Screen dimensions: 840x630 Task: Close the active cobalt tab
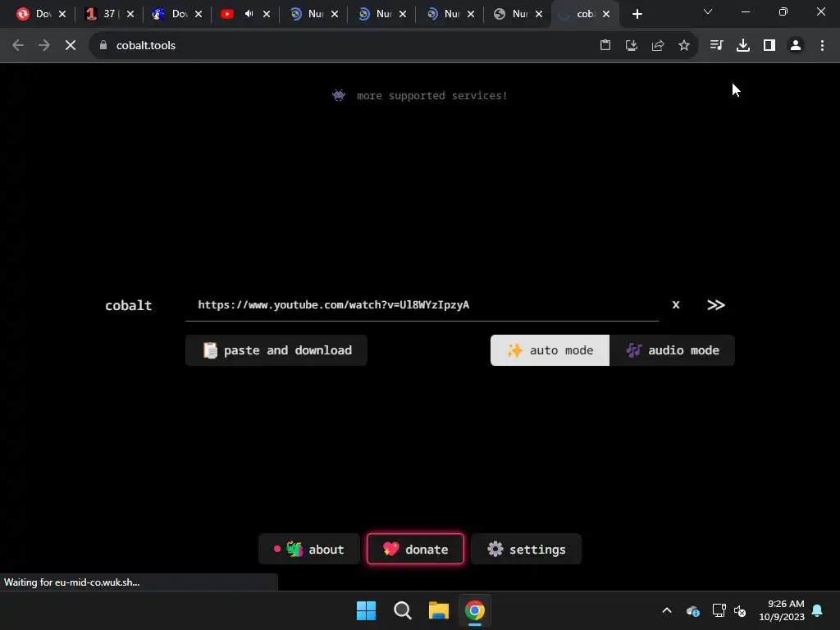(x=606, y=15)
